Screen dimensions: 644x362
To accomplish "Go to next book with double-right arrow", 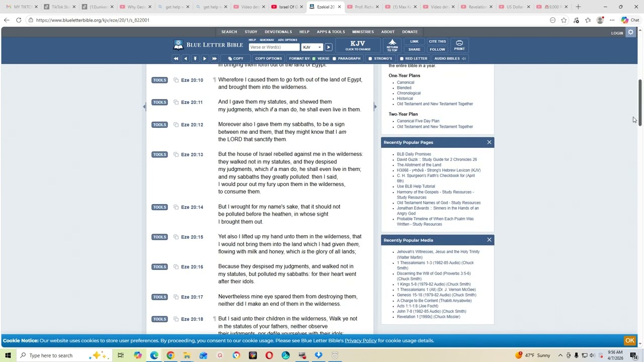I will pos(214,59).
